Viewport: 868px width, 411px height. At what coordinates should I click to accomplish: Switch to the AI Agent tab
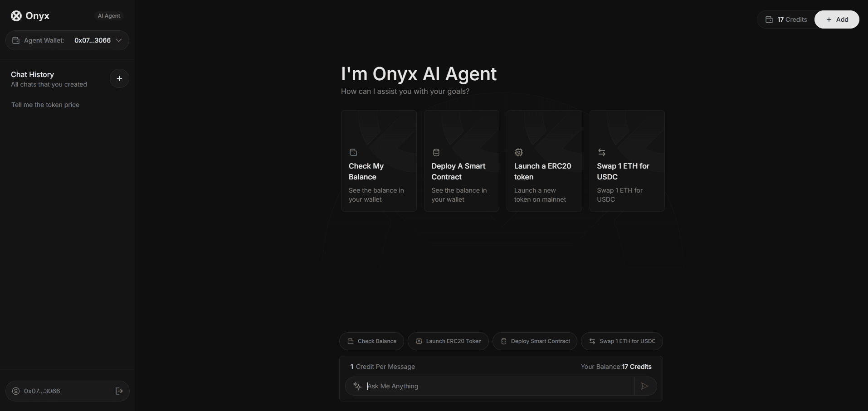[x=108, y=15]
